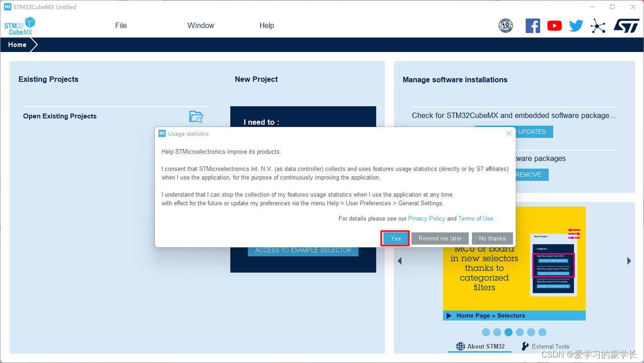Select the fourth carousel dot indicator
Image resolution: width=644 pixels, height=363 pixels.
click(520, 332)
